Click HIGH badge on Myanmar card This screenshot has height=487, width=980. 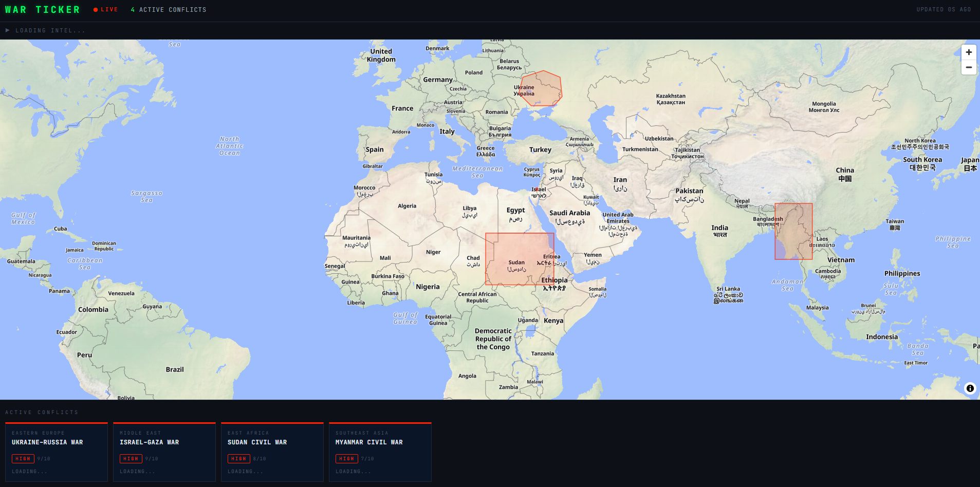(347, 459)
